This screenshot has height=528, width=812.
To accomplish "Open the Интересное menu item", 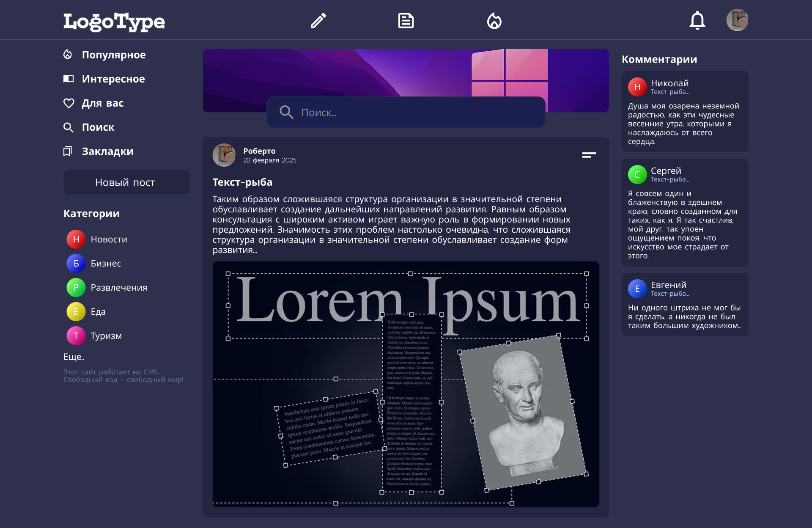I will pos(113,79).
